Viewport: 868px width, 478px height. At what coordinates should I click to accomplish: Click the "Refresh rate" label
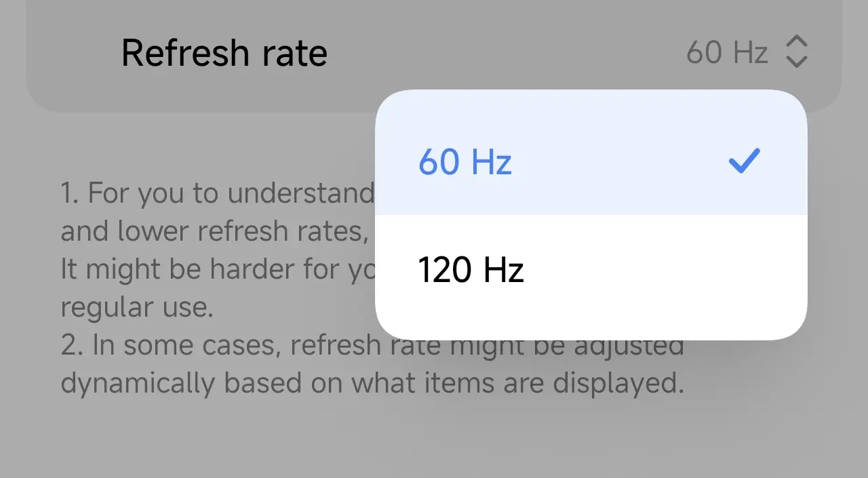coord(224,53)
